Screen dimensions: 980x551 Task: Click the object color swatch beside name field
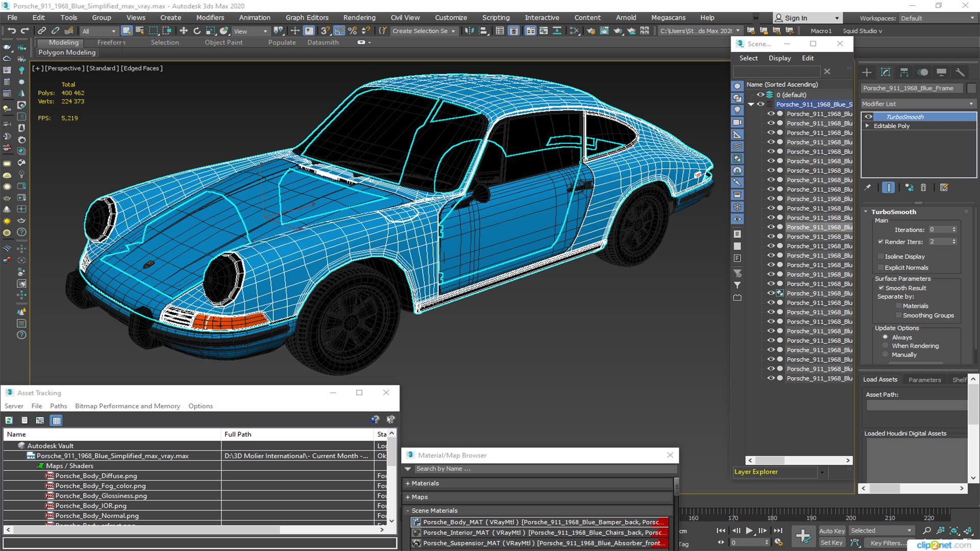[971, 88]
